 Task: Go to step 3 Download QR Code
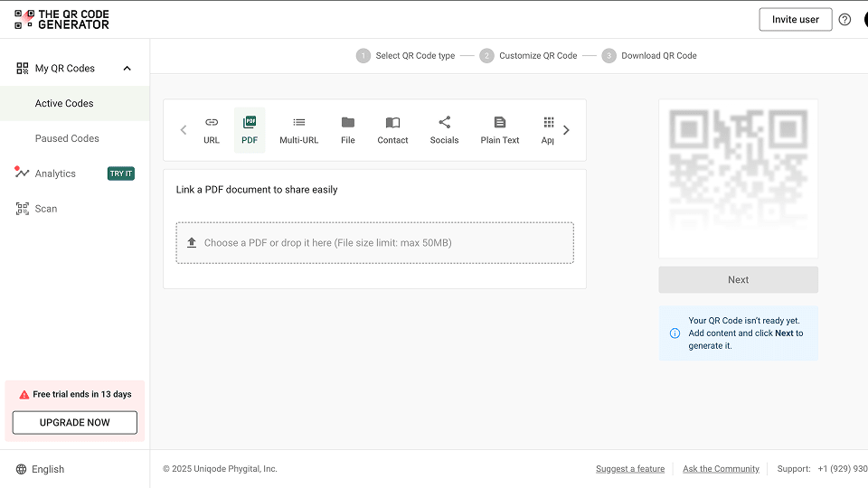click(649, 55)
